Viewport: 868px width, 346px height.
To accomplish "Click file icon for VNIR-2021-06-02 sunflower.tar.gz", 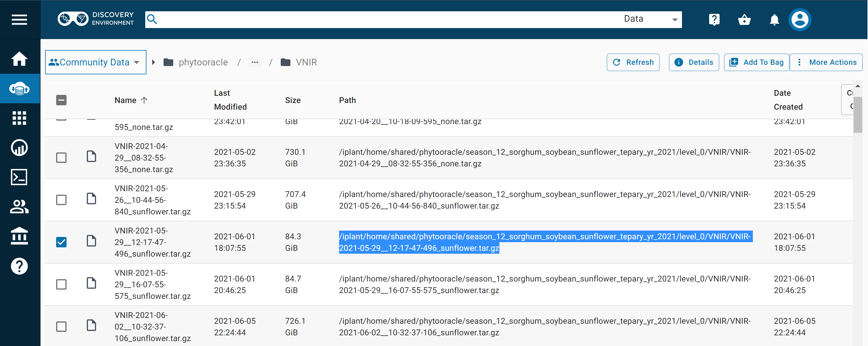I will tap(91, 325).
